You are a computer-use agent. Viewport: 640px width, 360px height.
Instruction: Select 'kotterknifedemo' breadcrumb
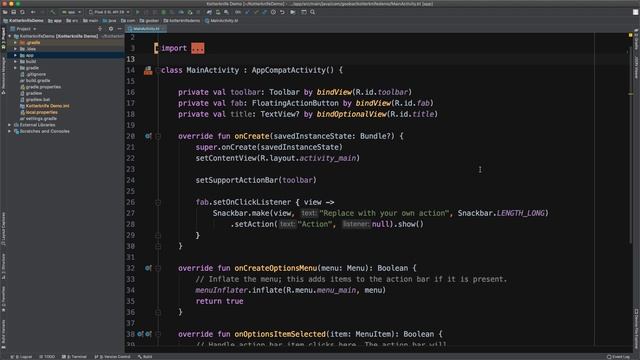point(182,20)
